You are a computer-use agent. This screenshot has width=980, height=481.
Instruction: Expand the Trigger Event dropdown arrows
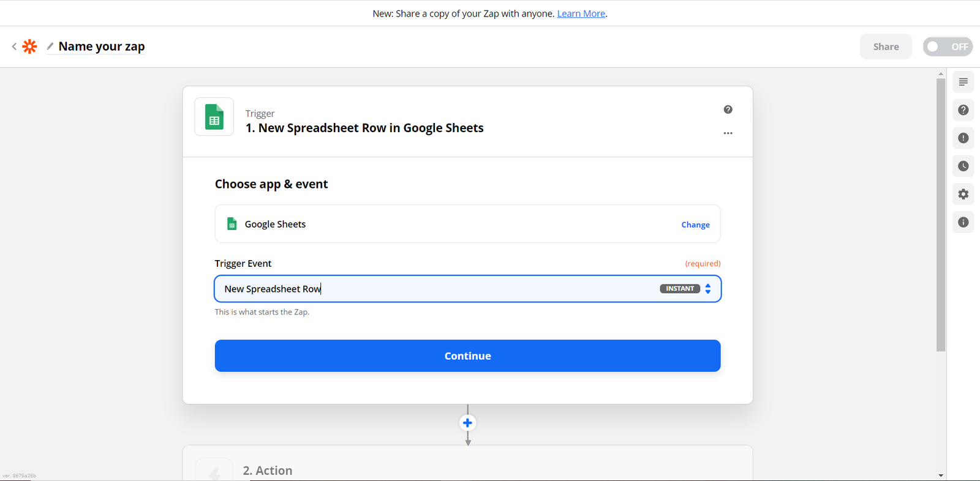(x=707, y=289)
